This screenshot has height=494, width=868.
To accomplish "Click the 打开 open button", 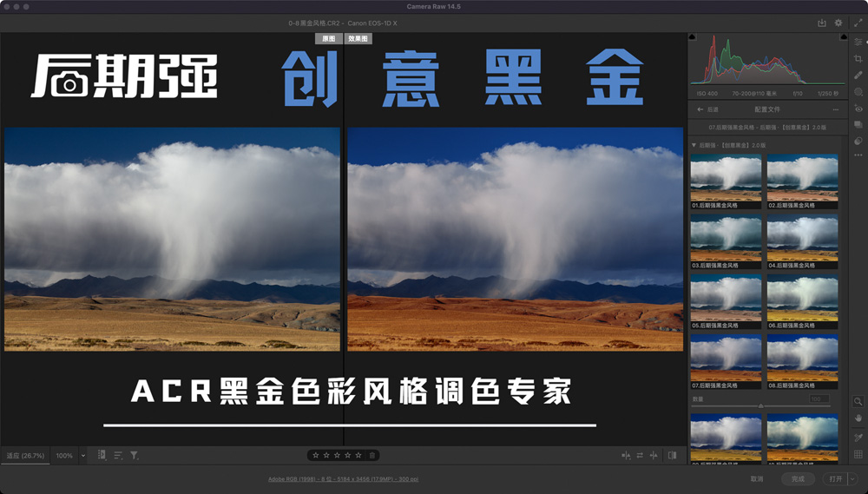I will click(836, 479).
